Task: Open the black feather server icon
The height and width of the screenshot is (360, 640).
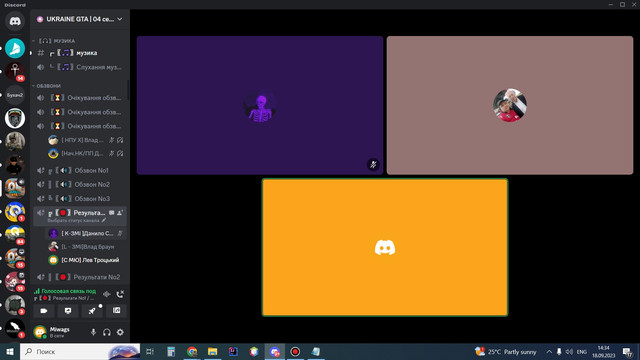Action: tap(15, 328)
